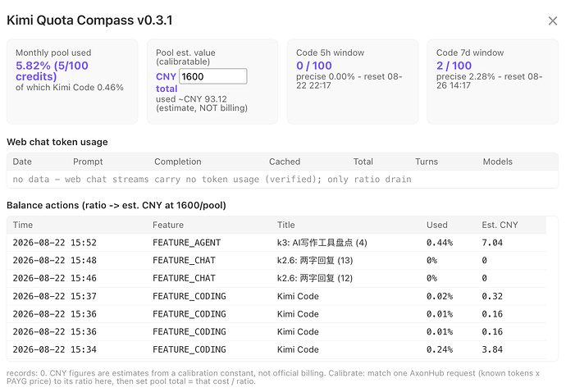This screenshot has height=392, width=566.
Task: Click the Kimi Quota Compass v0.3.1 title
Action: [x=89, y=21]
